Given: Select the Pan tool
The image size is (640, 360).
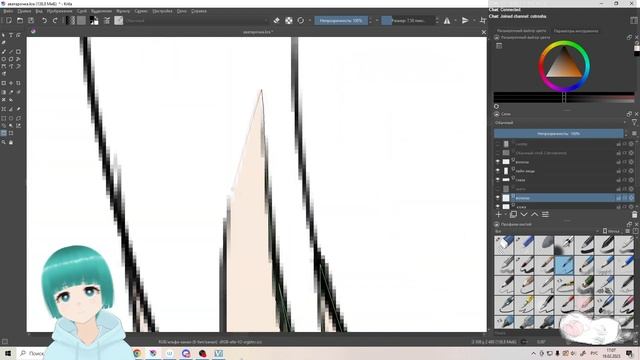Looking at the screenshot, I should (11, 142).
